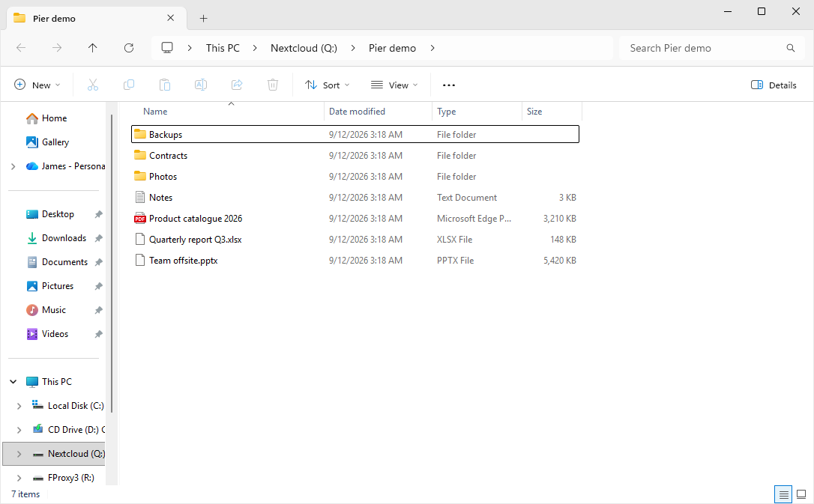Screen dimensions: 814x504
Task: Click the Copy icon in toolbar
Action: [129, 85]
